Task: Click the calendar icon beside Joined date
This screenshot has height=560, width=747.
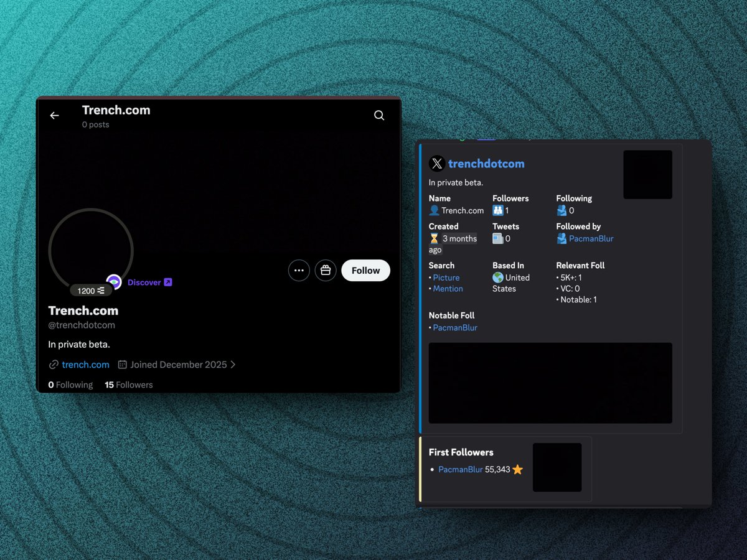Action: [123, 365]
